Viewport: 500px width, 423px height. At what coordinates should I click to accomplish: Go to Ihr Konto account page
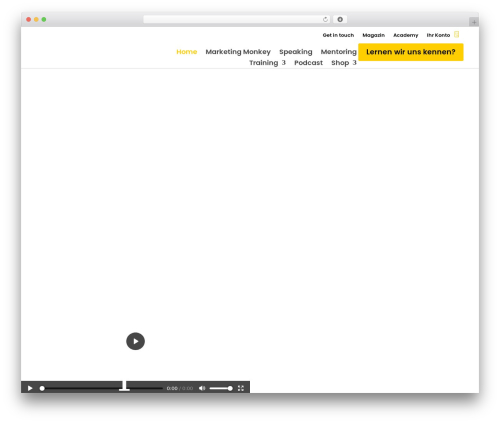click(x=438, y=35)
